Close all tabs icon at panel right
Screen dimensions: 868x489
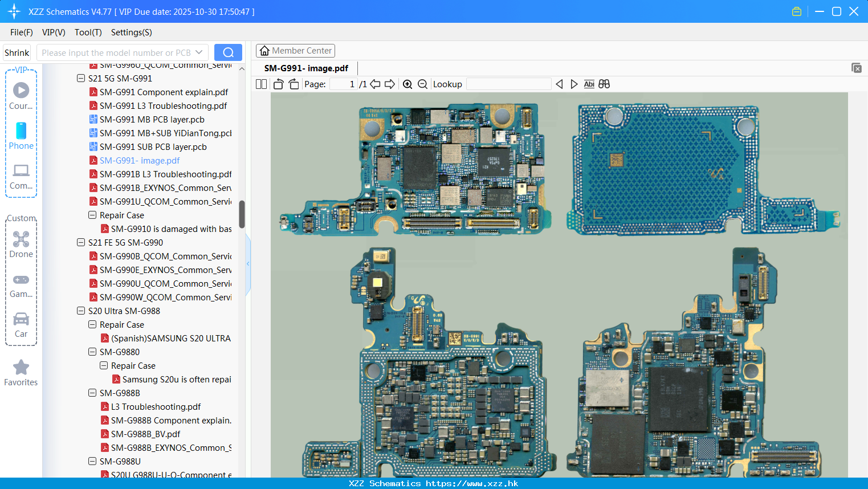pyautogui.click(x=856, y=68)
